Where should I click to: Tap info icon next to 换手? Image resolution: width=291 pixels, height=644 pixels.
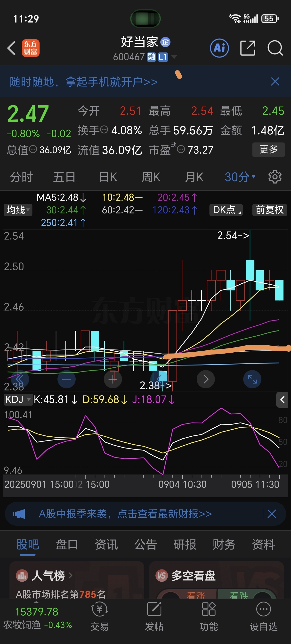[104, 130]
